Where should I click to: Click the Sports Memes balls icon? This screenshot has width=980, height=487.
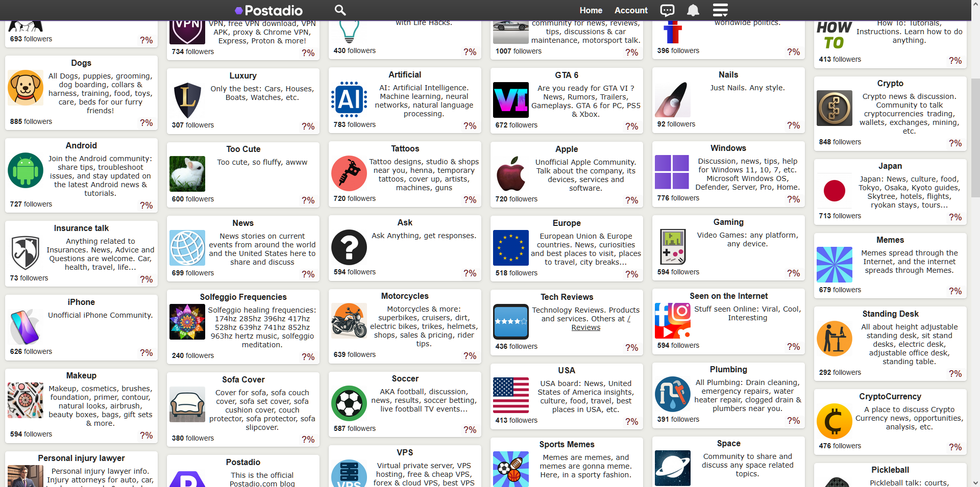511,469
